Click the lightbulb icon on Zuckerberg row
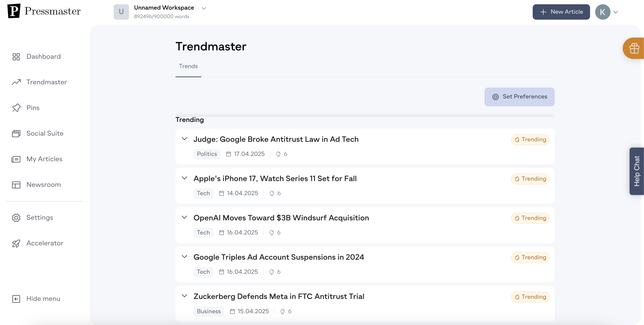Image resolution: width=644 pixels, height=325 pixels. coord(283,312)
